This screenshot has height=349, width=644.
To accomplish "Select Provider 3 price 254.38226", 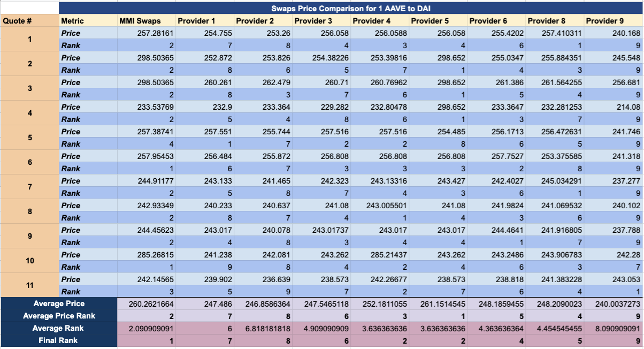I will (321, 58).
